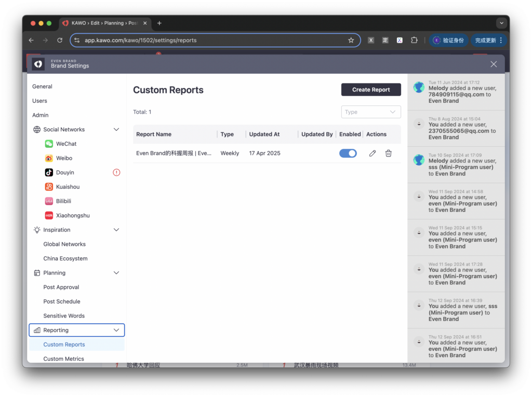Click the Douyin warning alert icon
This screenshot has height=397, width=532.
point(116,172)
